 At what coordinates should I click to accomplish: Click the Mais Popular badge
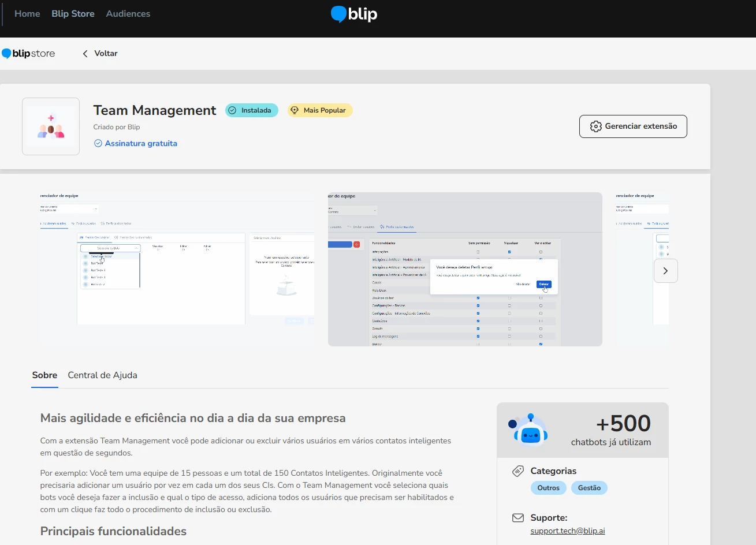320,110
